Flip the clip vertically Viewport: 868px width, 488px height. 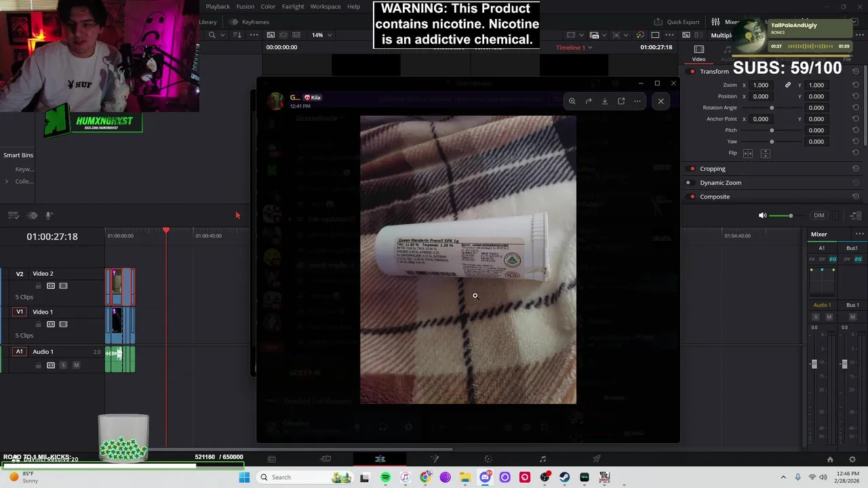(x=765, y=153)
